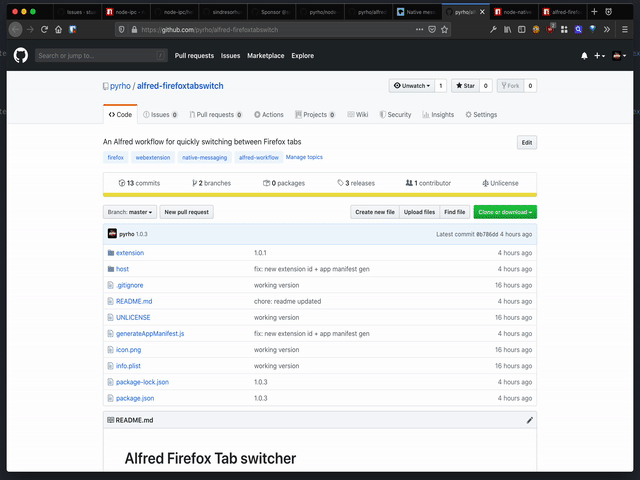The width and height of the screenshot is (640, 480).
Task: Go to Firefox home page icon
Action: point(58,29)
